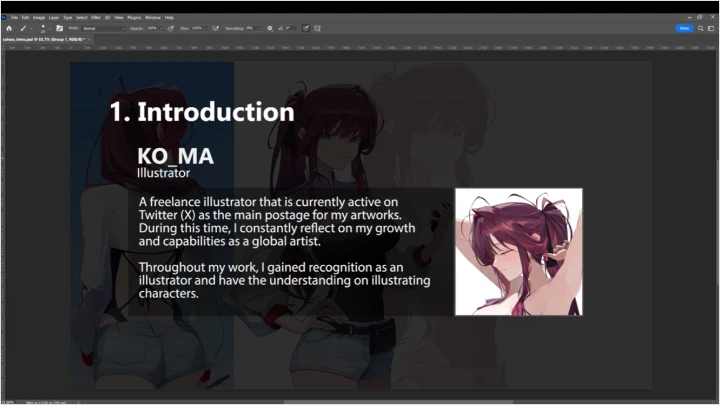Click the brush angle value field
This screenshot has width=720, height=405.
tap(291, 28)
